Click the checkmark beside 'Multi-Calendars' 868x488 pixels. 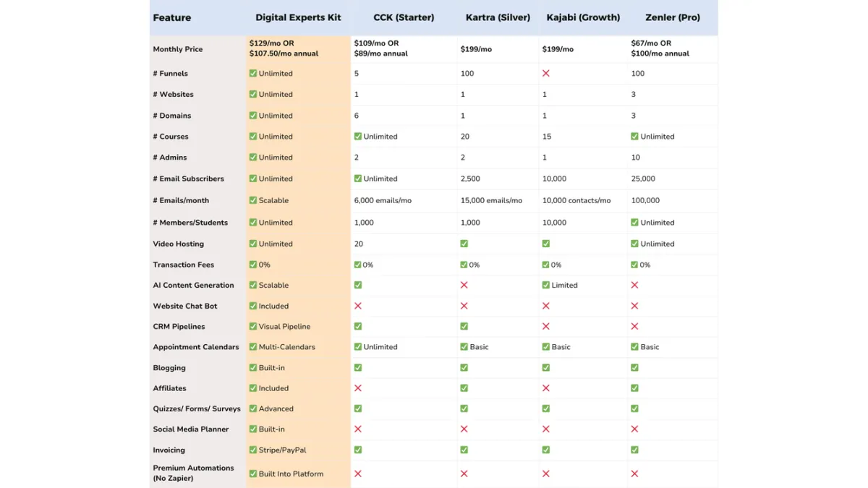click(x=253, y=347)
